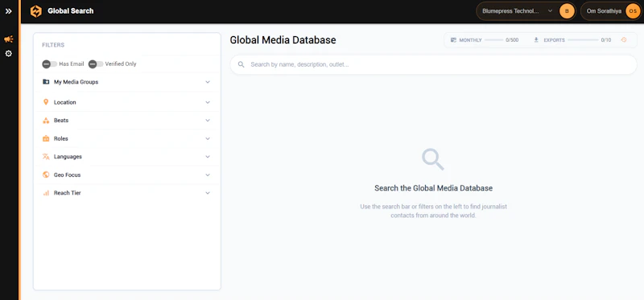The image size is (644, 300).
Task: Click the large empty-state search icon
Action: pos(433,159)
